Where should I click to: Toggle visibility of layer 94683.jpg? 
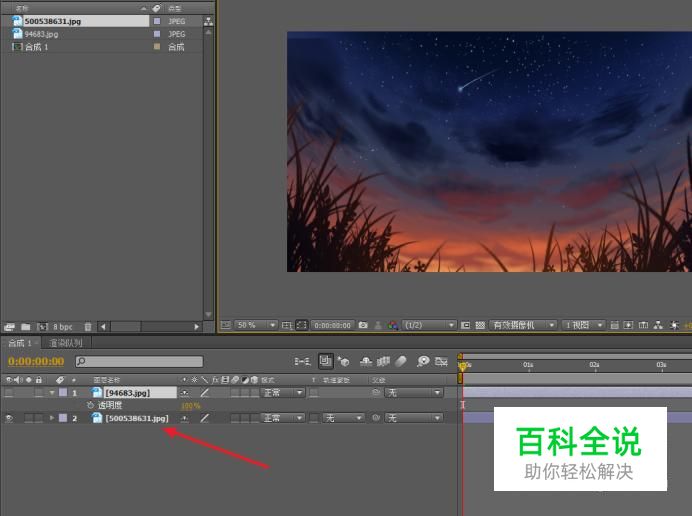pos(9,392)
